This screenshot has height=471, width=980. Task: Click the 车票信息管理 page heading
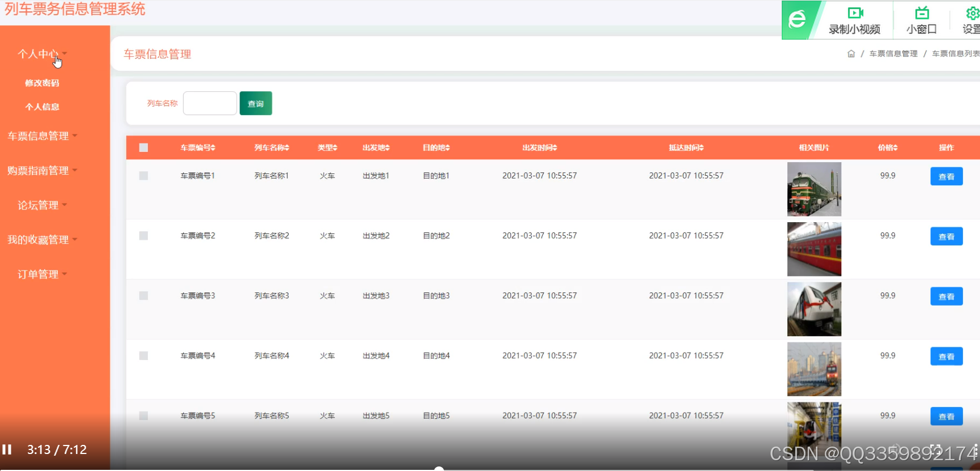pos(157,54)
